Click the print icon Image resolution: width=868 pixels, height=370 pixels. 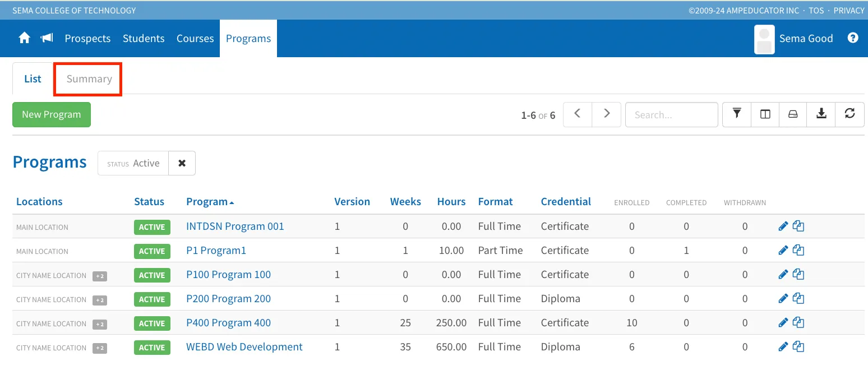point(793,114)
